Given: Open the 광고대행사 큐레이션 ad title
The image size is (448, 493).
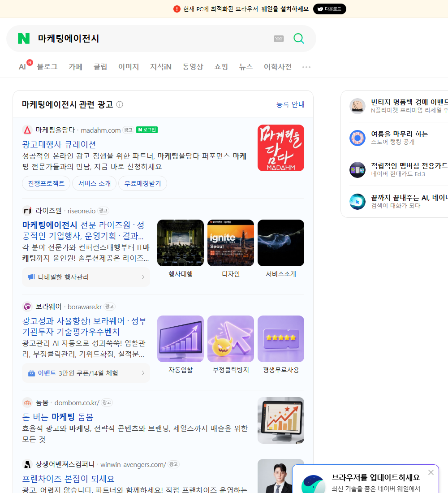Looking at the screenshot, I should point(59,144).
